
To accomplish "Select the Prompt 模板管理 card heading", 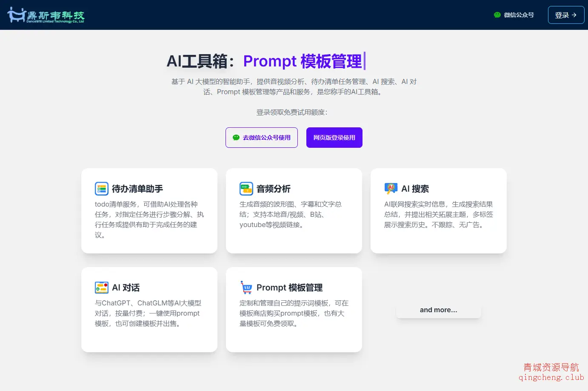I will (289, 287).
